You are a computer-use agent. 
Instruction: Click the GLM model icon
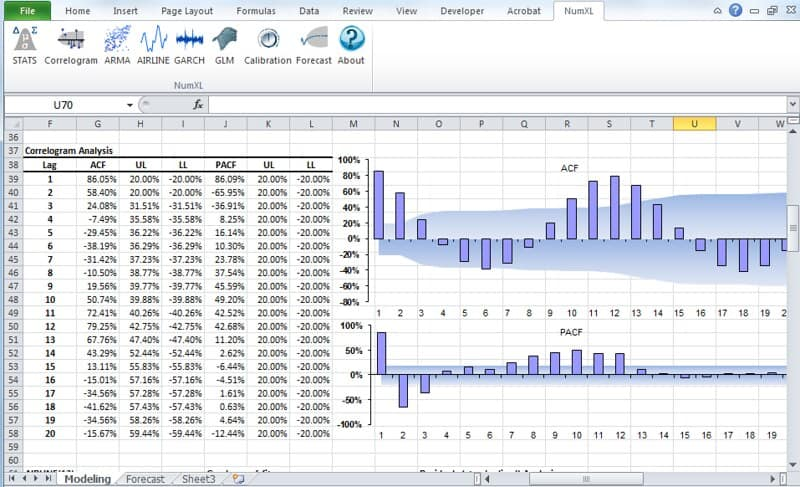225,46
